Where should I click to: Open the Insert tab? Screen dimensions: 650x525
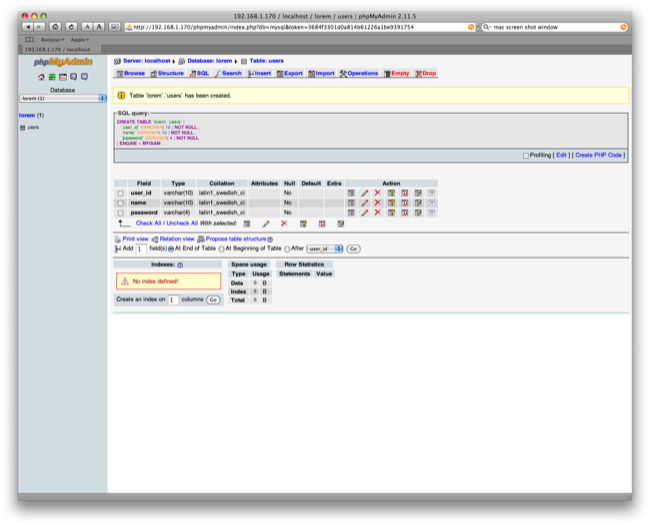(260, 73)
